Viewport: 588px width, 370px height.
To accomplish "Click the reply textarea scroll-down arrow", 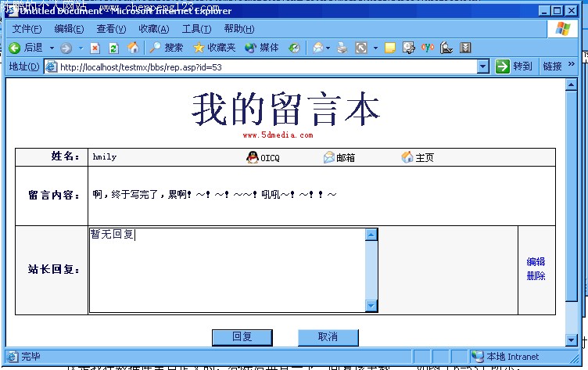I will point(371,306).
